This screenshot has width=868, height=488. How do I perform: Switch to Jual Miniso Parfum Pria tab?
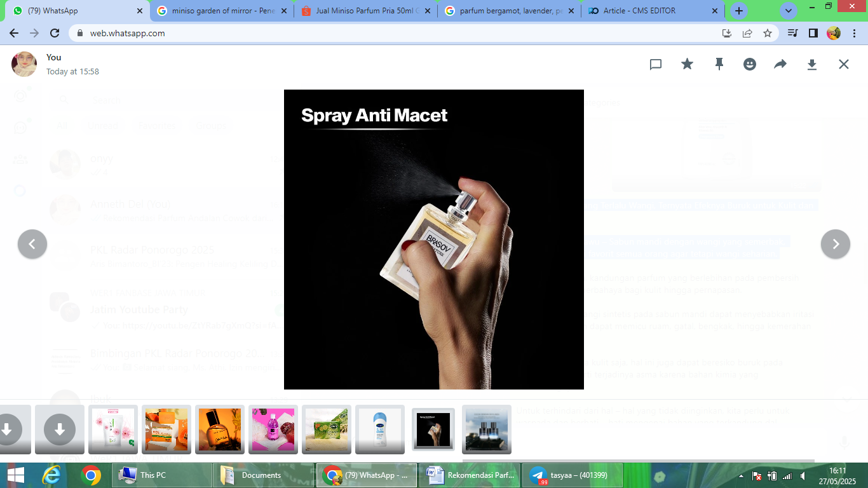point(366,11)
